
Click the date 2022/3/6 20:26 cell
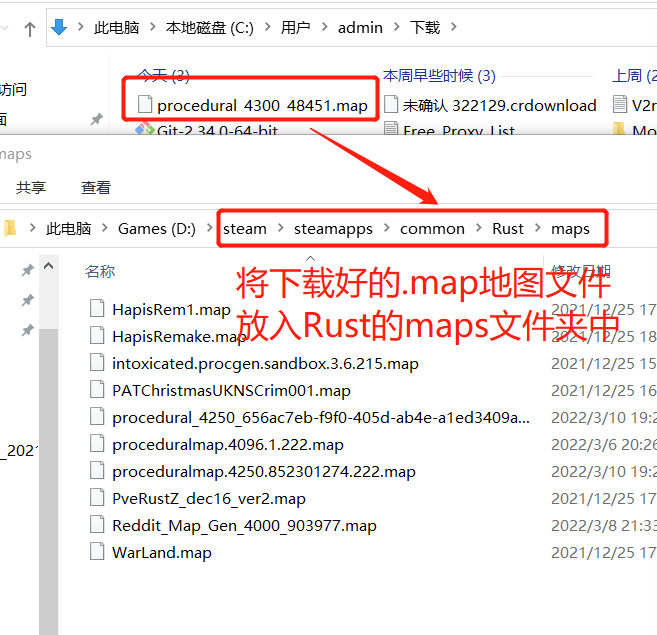click(604, 444)
